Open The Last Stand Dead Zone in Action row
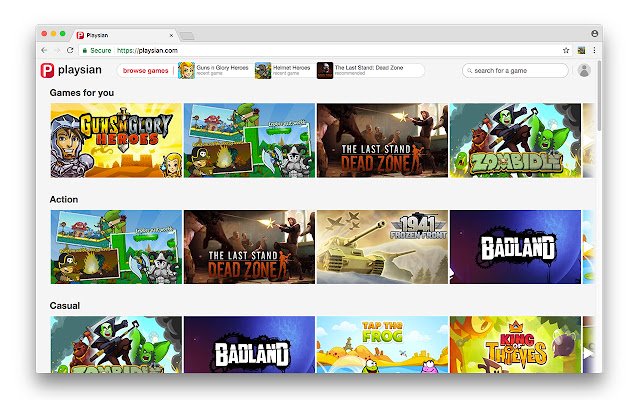 [x=249, y=247]
